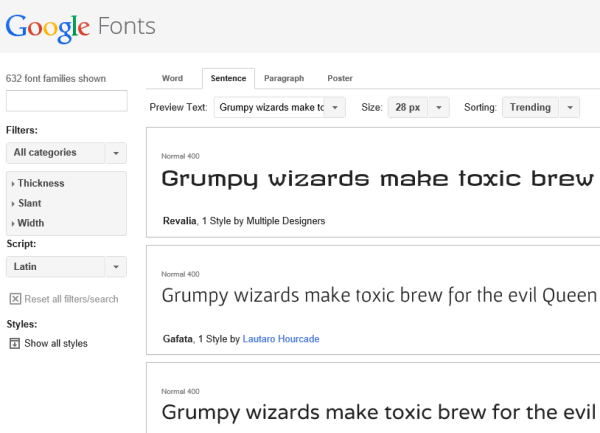Open the Preview Text dropdown arrow

[335, 107]
